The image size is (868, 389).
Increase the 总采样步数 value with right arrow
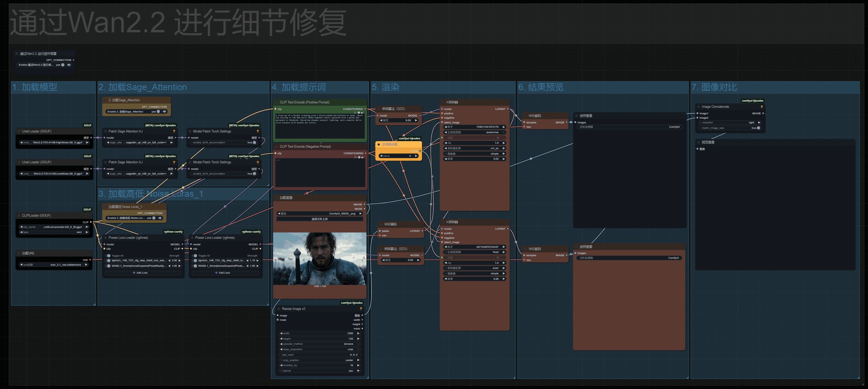click(x=416, y=156)
